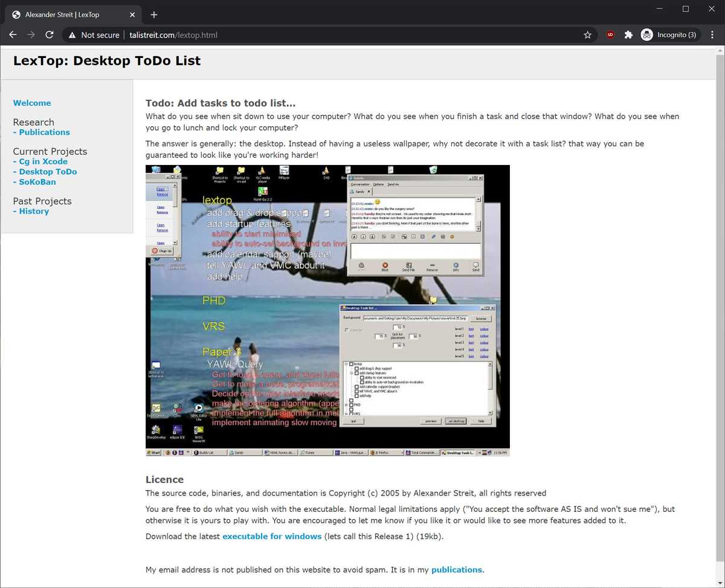Click the Past Projects sidebar heading
The image size is (725, 588).
point(42,201)
